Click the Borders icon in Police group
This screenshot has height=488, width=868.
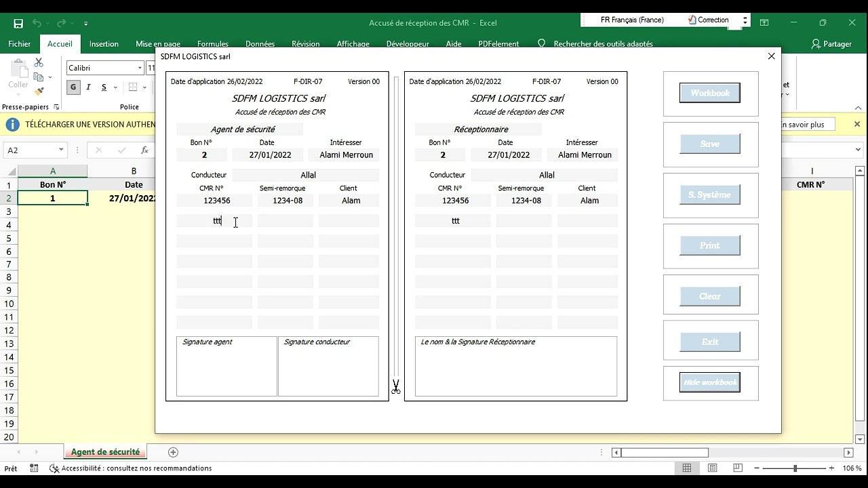point(133,87)
